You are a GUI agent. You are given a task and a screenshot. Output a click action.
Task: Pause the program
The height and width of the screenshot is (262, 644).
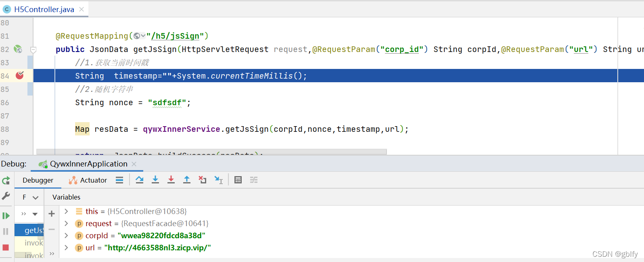click(6, 231)
